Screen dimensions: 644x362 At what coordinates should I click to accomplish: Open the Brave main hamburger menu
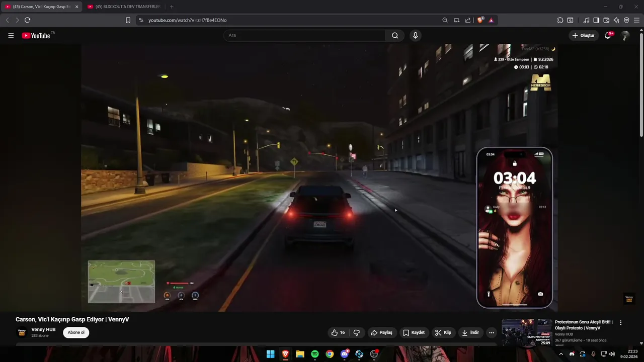point(636,20)
